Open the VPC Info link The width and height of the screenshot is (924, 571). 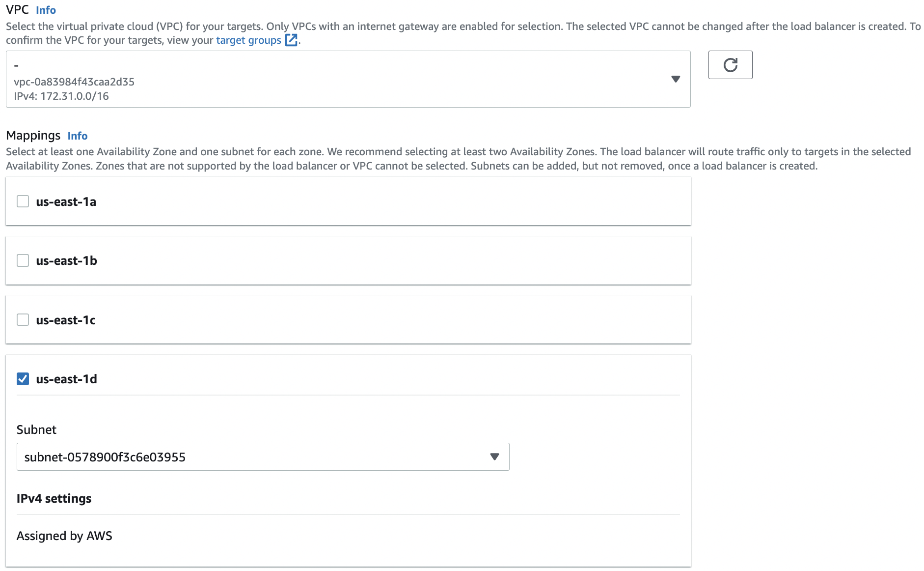[46, 10]
